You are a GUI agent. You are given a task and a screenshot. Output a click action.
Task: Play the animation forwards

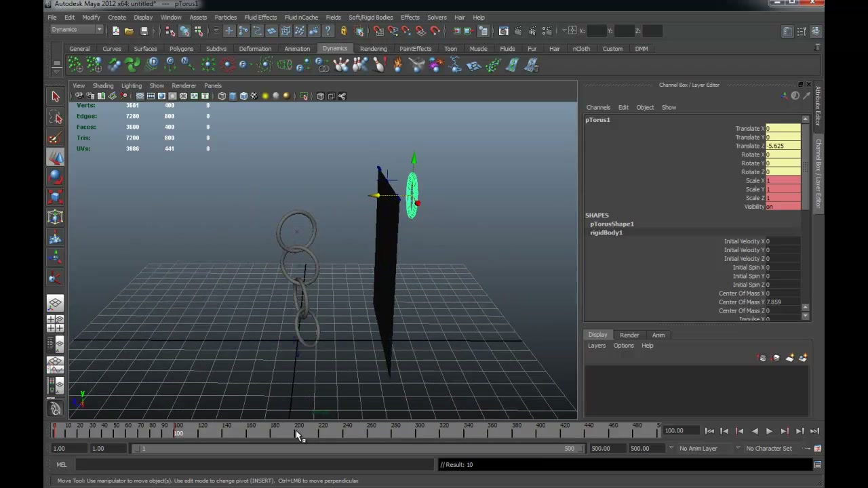pos(769,431)
